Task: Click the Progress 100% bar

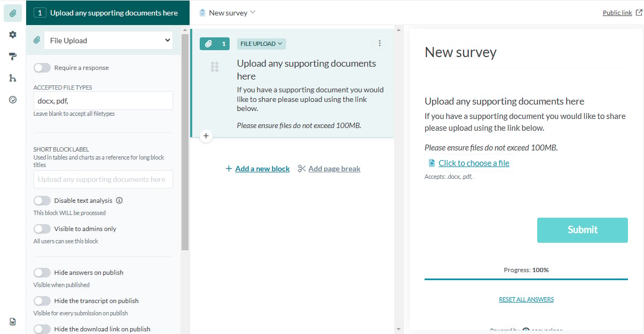Action: pos(526,279)
